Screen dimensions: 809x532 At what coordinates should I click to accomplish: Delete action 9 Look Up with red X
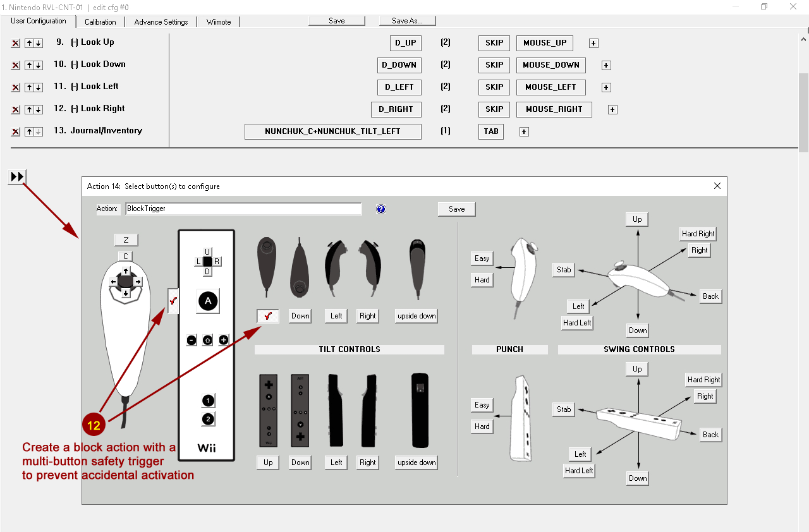coord(15,44)
